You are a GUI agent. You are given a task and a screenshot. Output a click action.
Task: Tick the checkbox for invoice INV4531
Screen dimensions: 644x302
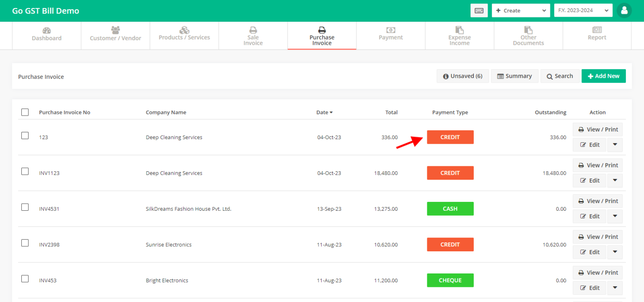pos(25,207)
